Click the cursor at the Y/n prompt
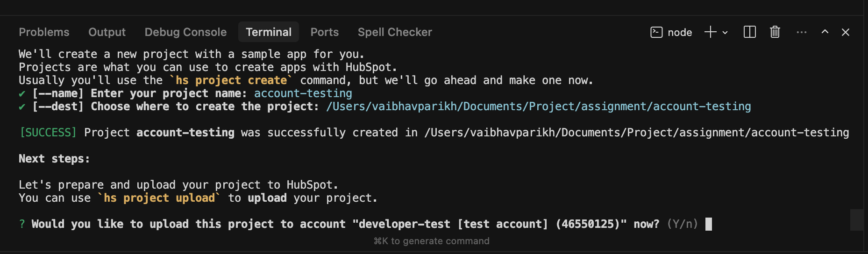 pos(709,224)
